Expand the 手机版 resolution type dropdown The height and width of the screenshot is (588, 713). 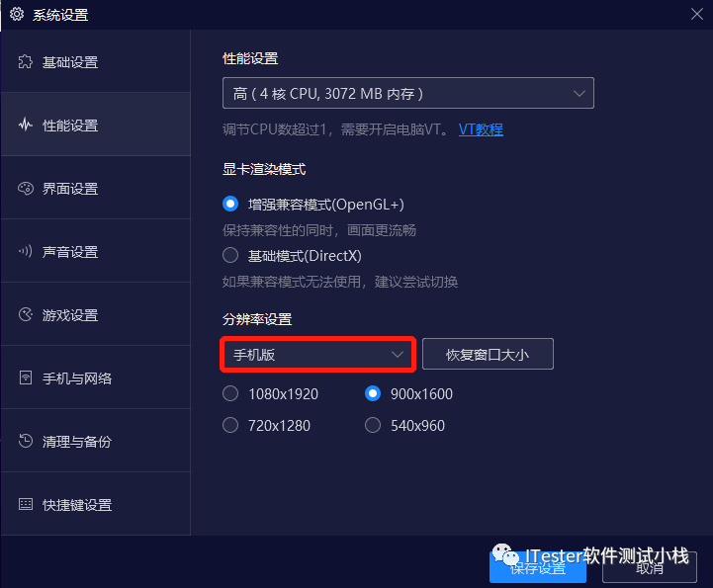[317, 355]
